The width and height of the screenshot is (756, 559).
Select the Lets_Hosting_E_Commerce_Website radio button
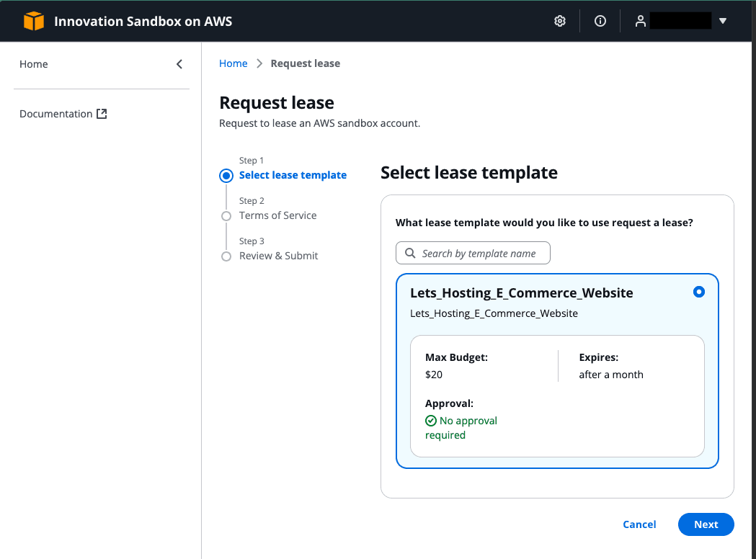(698, 292)
